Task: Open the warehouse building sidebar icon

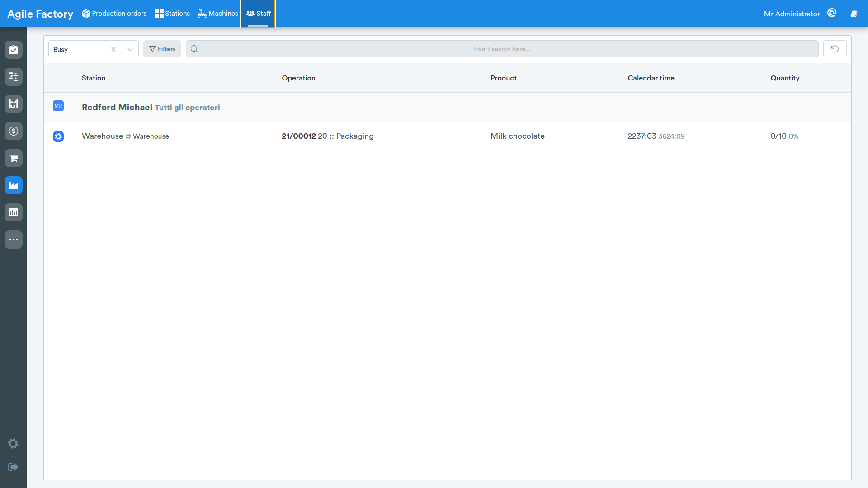Action: point(14,104)
